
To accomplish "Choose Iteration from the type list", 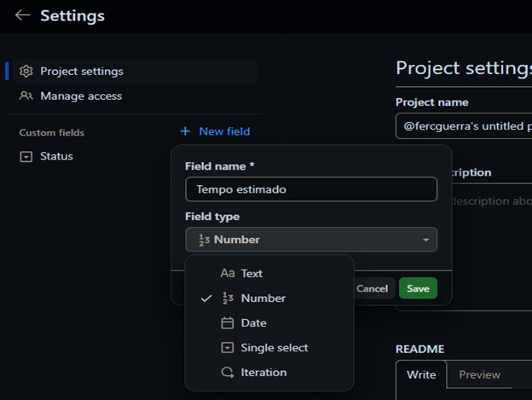I will pyautogui.click(x=263, y=373).
